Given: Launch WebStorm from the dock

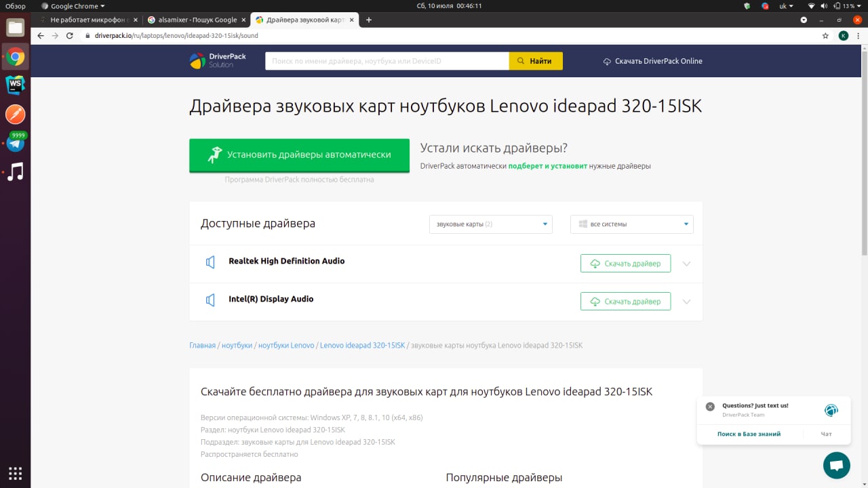Looking at the screenshot, I should pyautogui.click(x=15, y=85).
